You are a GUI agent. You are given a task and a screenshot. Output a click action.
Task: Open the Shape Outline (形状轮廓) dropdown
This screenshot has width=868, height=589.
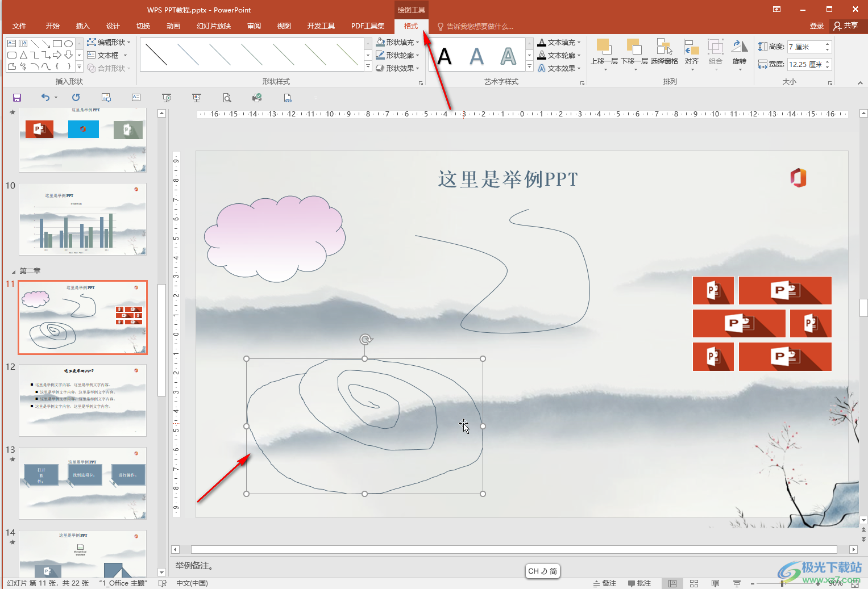pyautogui.click(x=397, y=55)
